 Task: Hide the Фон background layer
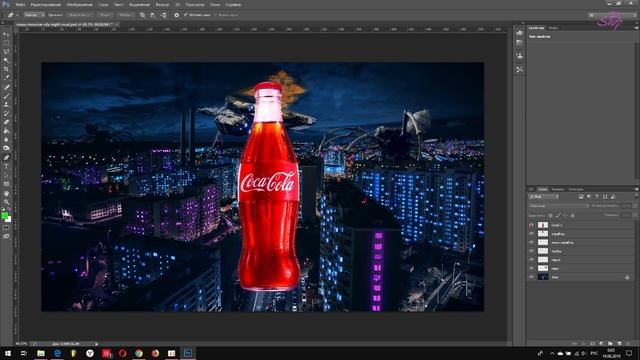[531, 277]
